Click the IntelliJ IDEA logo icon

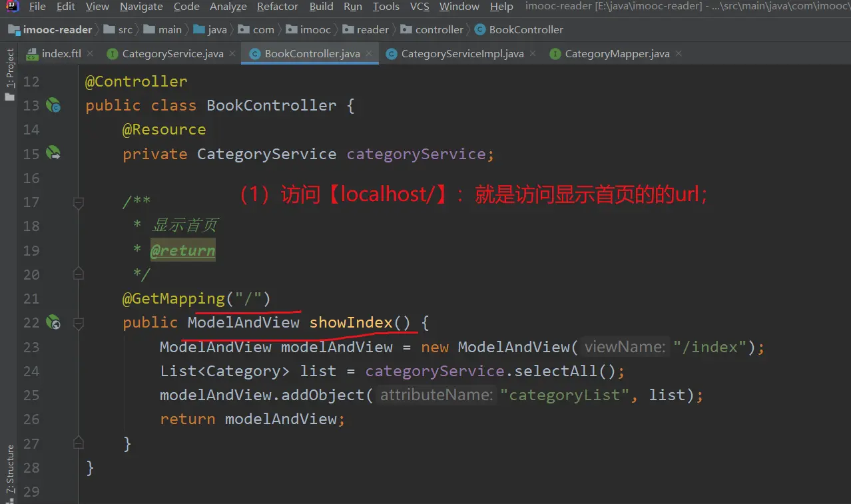pyautogui.click(x=12, y=7)
